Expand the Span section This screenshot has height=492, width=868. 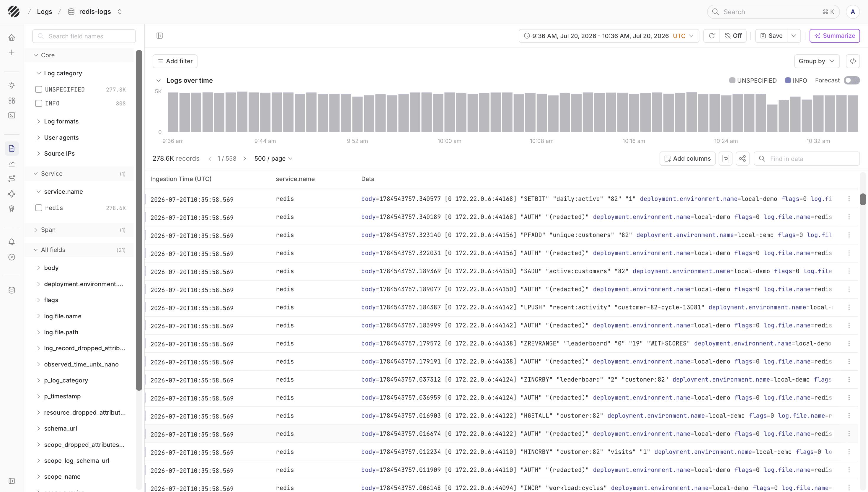[x=36, y=230]
